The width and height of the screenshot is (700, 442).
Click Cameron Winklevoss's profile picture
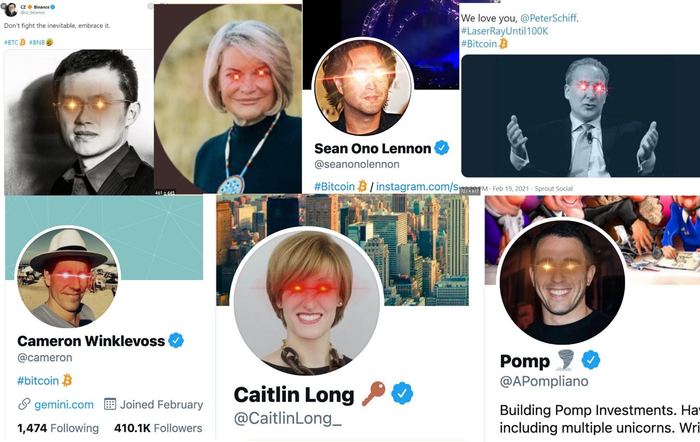pos(68,276)
